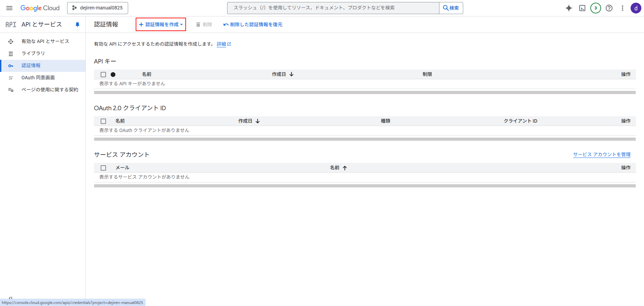Unpin API とサービス with pin icon
This screenshot has height=306, width=644.
(x=77, y=25)
